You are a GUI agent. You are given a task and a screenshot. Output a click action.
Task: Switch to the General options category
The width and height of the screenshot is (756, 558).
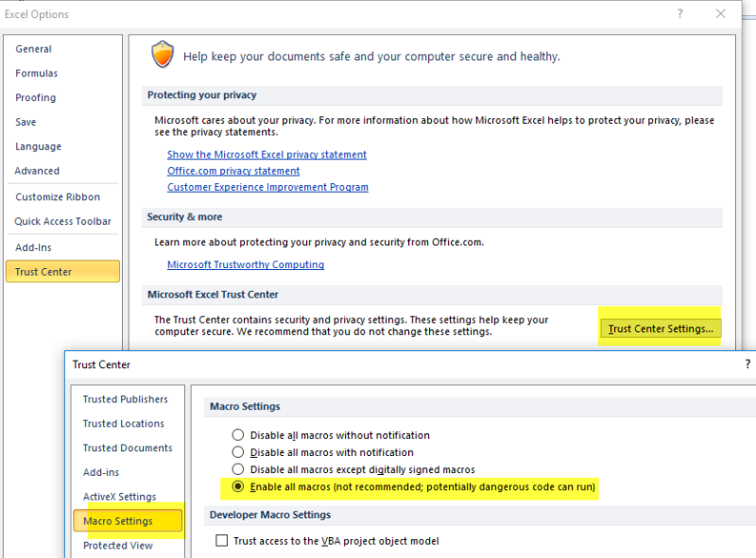point(34,49)
